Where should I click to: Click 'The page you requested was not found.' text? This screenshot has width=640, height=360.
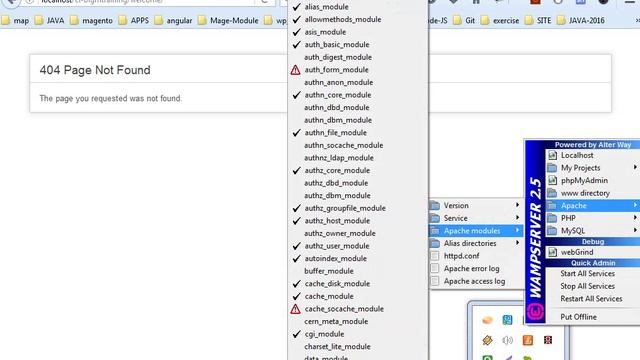click(111, 98)
